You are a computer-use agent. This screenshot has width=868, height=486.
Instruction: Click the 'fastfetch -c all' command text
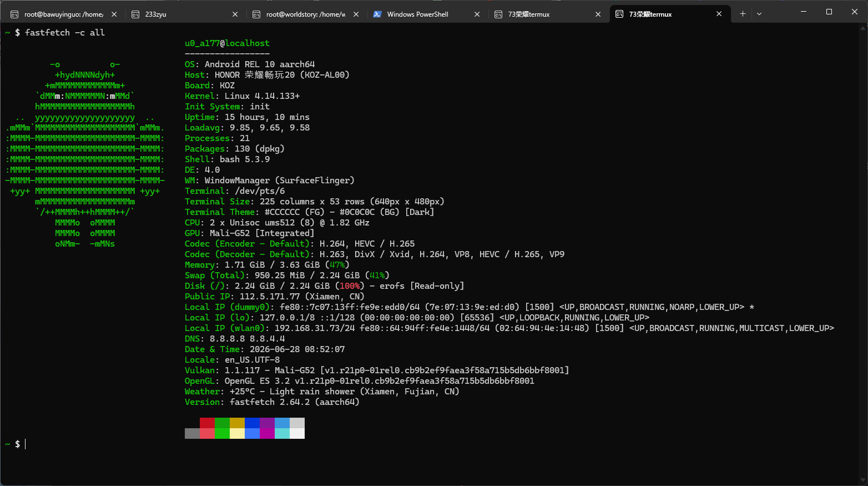pyautogui.click(x=65, y=33)
